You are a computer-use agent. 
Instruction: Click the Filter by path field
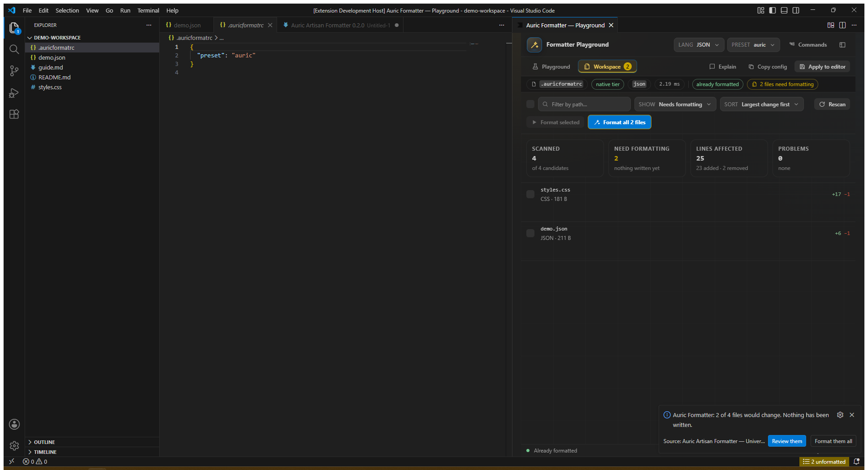tap(584, 104)
